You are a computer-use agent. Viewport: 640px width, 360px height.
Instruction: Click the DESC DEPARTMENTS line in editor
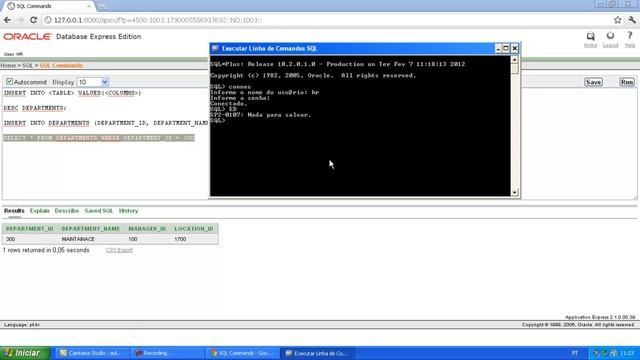click(x=35, y=108)
